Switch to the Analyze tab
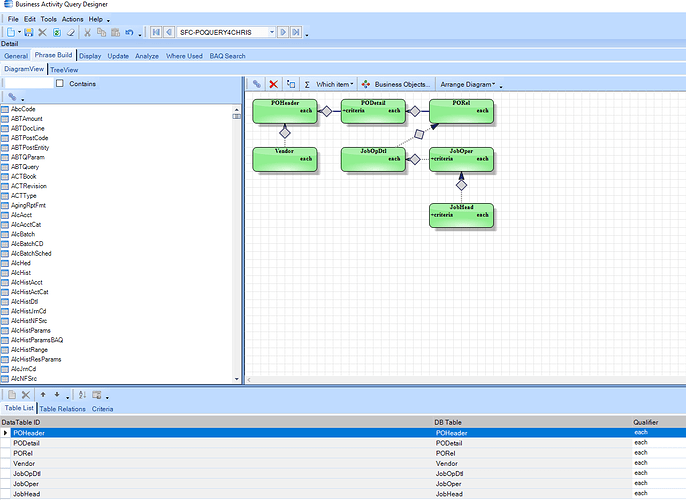686x500 pixels. [x=147, y=56]
